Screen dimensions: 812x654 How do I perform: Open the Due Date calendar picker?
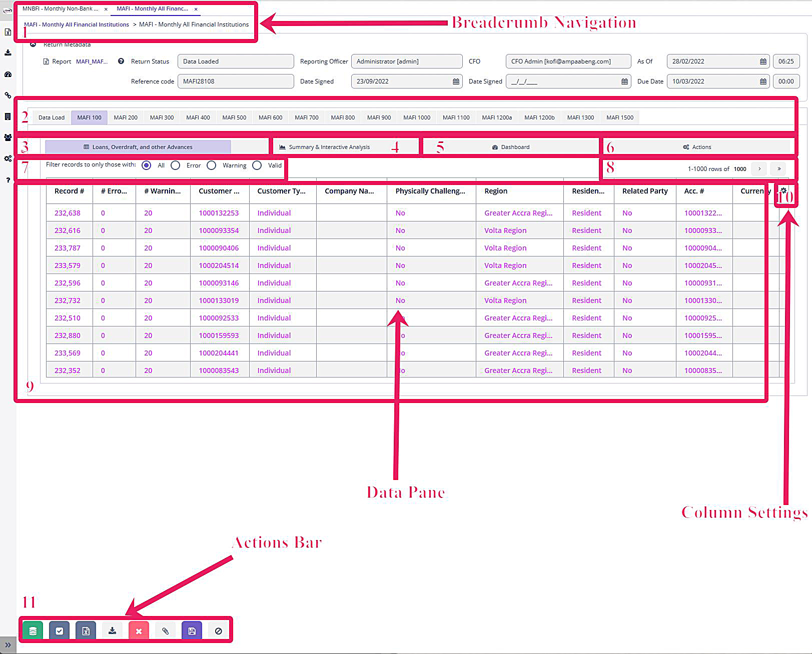pyautogui.click(x=762, y=81)
